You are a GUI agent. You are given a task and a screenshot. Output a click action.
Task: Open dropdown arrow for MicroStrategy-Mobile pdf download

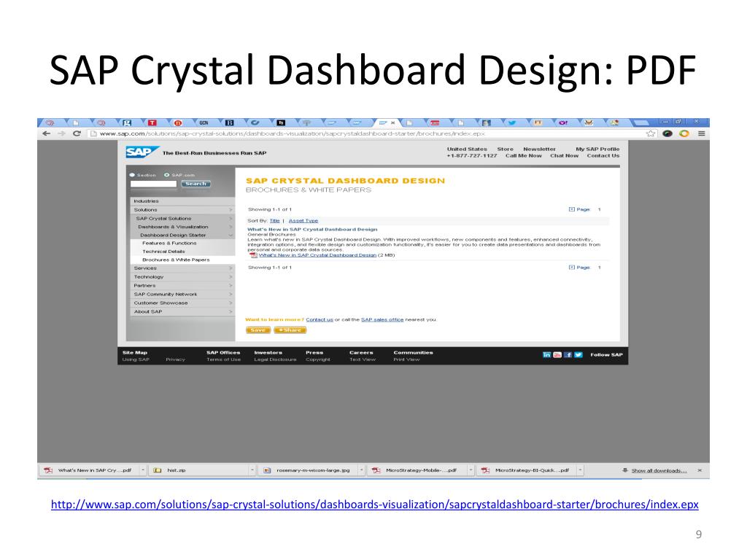pyautogui.click(x=471, y=470)
